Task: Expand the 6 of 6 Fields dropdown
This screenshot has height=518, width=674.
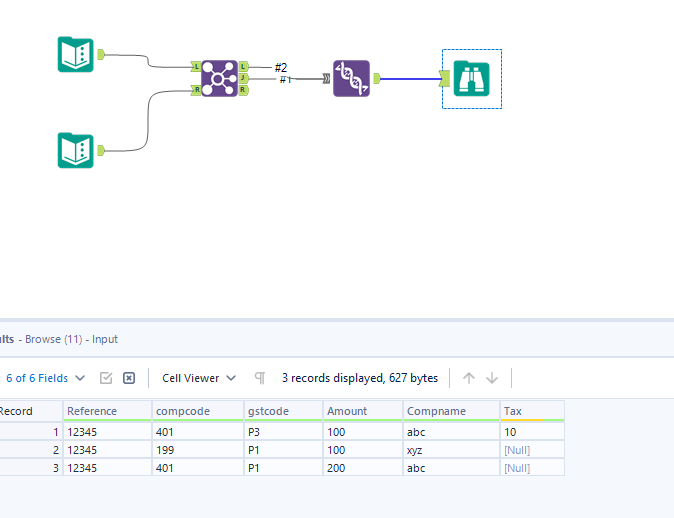Action: tap(44, 378)
